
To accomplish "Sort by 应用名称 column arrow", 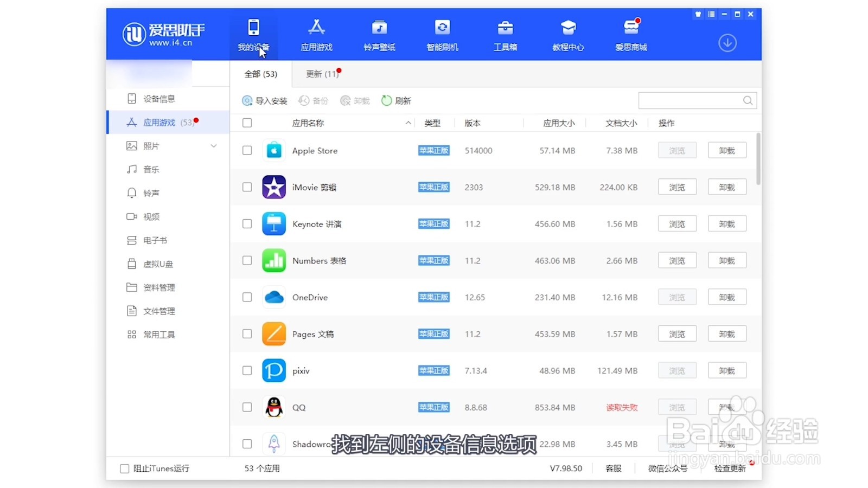I will tap(408, 123).
